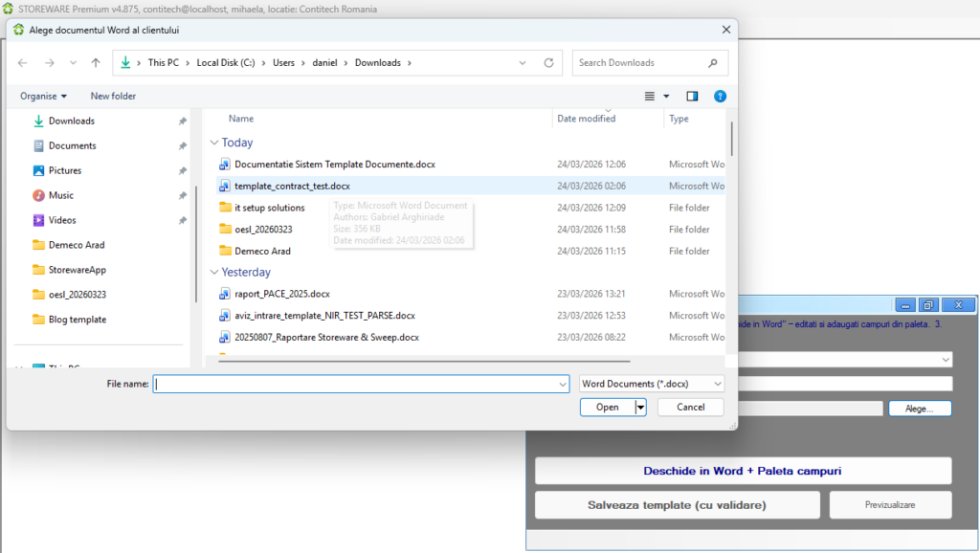Expand the address bar history dropdown
This screenshot has width=980, height=553.
pos(523,62)
